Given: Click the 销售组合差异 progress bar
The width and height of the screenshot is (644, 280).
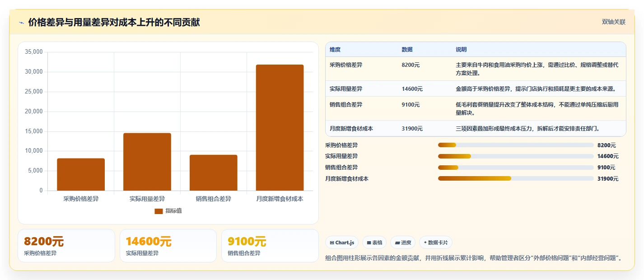Looking at the screenshot, I should pyautogui.click(x=516, y=168).
